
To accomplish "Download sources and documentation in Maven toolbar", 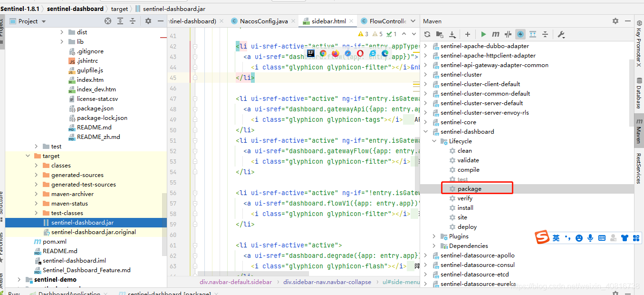I will [x=452, y=34].
